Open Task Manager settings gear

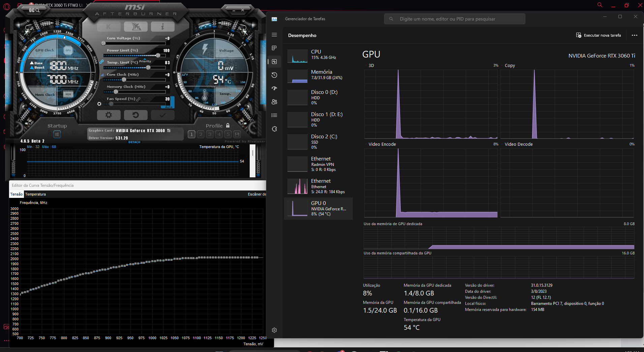(x=274, y=330)
